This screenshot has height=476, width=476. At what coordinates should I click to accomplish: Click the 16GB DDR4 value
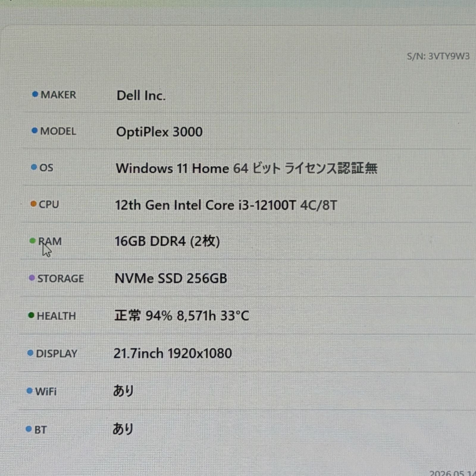point(167,242)
